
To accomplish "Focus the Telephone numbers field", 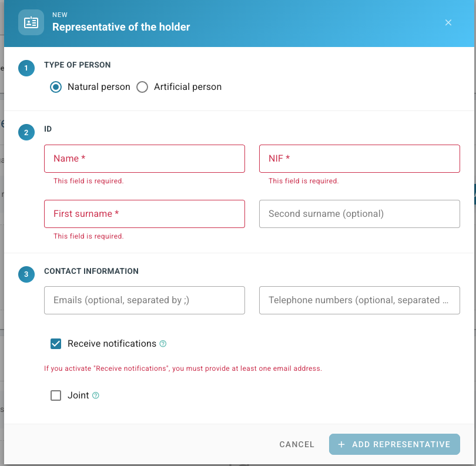I will (360, 300).
